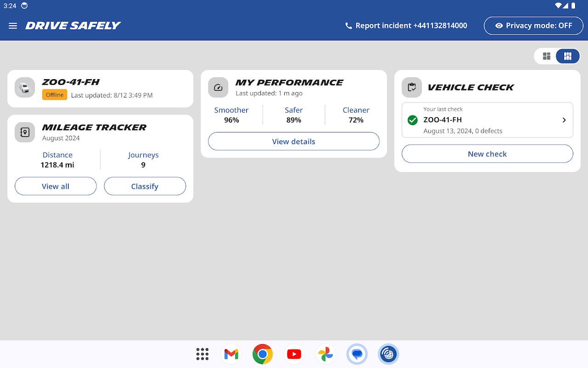Select the Smoother 96% score
The height and width of the screenshot is (368, 588).
point(232,115)
